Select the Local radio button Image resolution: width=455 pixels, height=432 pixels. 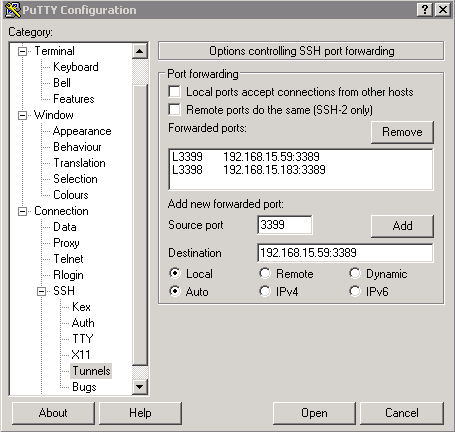point(175,273)
